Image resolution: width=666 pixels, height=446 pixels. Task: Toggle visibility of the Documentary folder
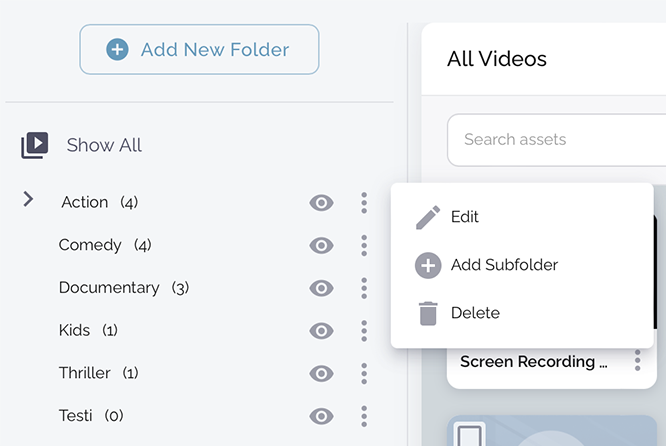pos(321,288)
